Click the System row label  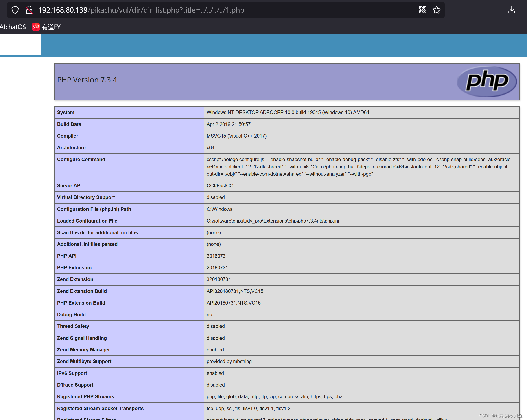(66, 112)
